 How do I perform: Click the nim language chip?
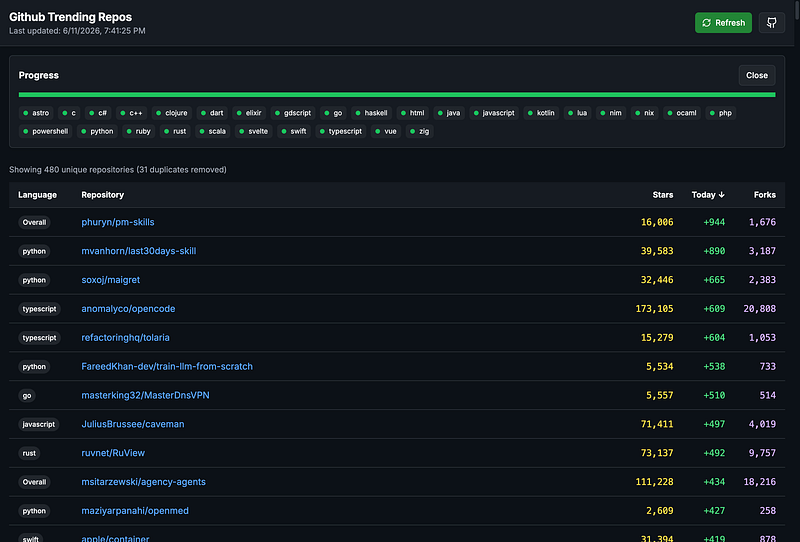pos(611,113)
